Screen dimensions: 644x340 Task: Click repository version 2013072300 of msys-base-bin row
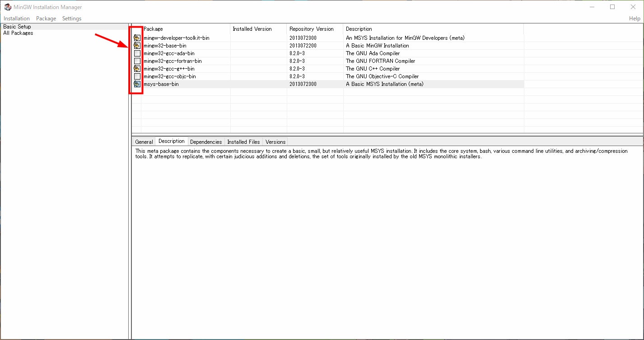point(303,84)
